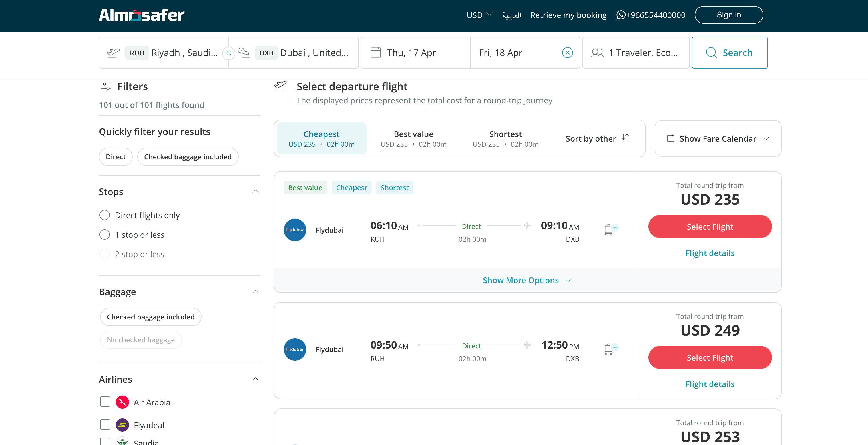Expand Show Fare Calendar
Image resolution: width=868 pixels, height=445 pixels.
coord(718,138)
